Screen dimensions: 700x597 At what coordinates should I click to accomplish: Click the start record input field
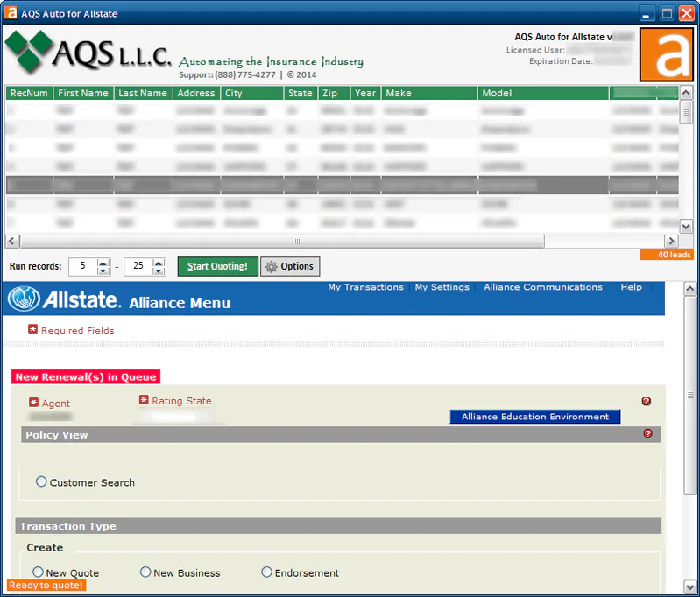click(x=83, y=266)
